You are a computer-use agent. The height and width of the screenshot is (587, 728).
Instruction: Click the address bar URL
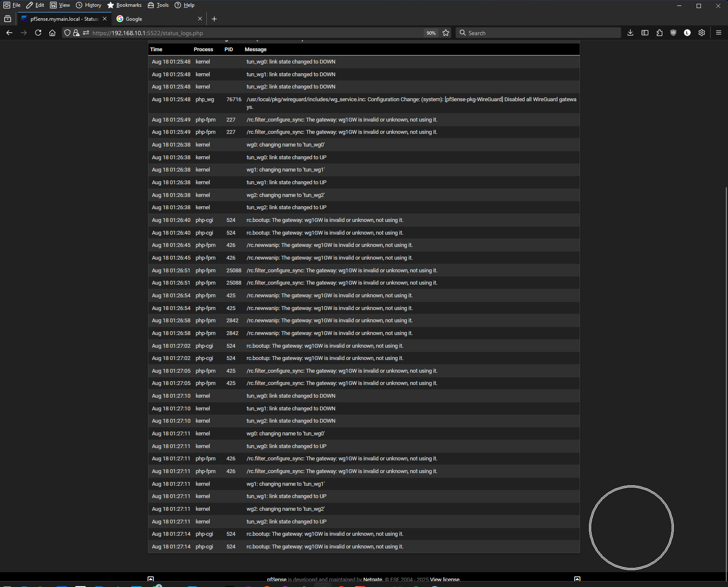(147, 33)
